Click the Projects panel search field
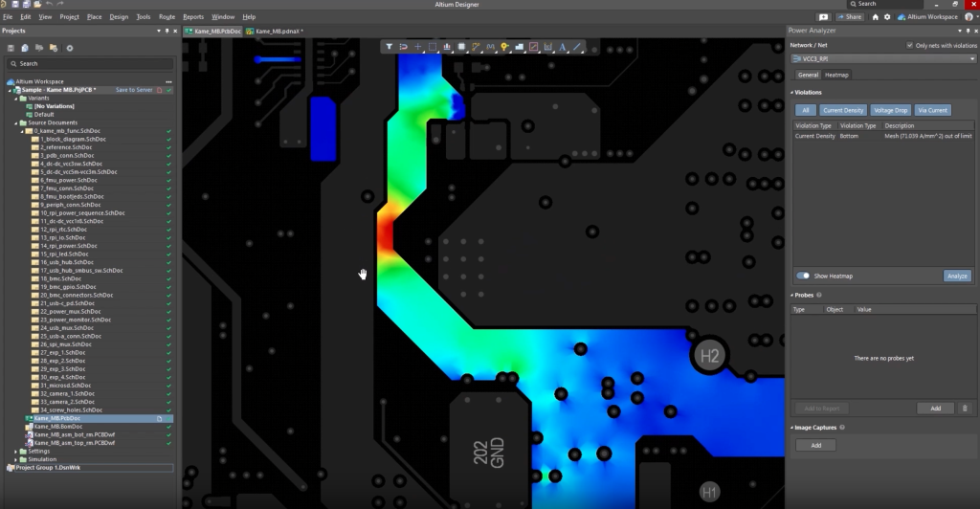This screenshot has width=980, height=509. click(x=91, y=63)
